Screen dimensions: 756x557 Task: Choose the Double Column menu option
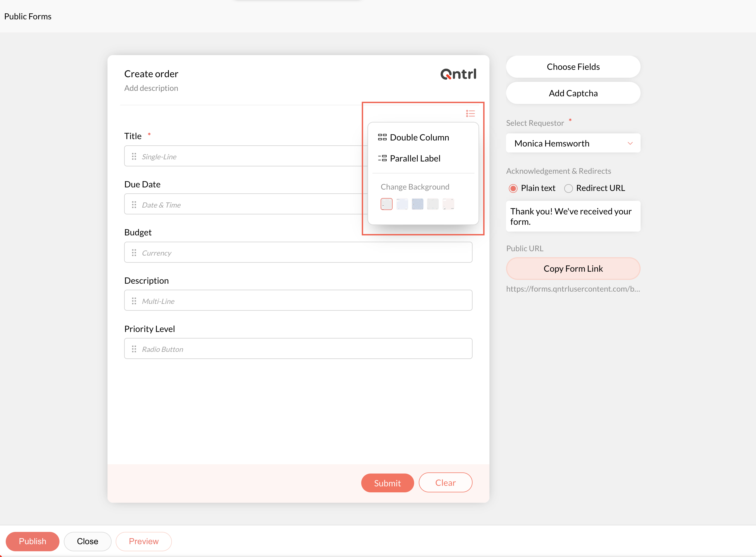point(419,137)
